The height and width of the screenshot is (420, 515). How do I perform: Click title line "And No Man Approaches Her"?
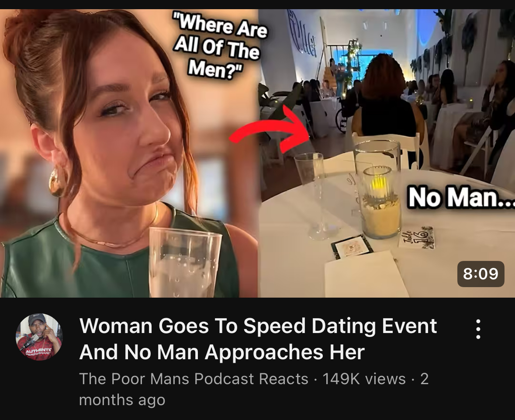[222, 352]
